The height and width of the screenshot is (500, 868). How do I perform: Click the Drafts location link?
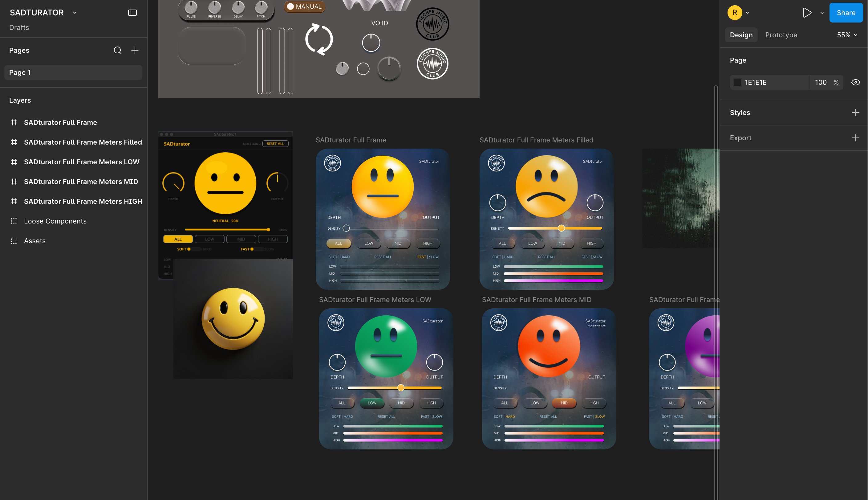[19, 27]
